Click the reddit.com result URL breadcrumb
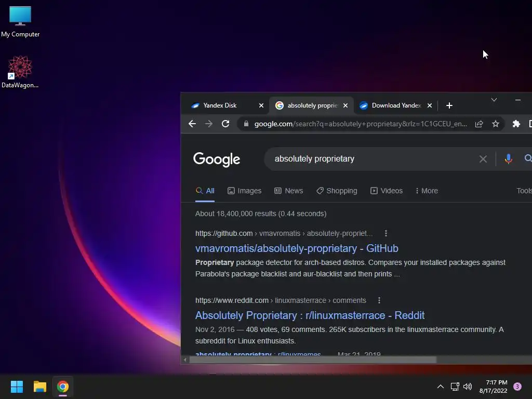 (x=281, y=300)
